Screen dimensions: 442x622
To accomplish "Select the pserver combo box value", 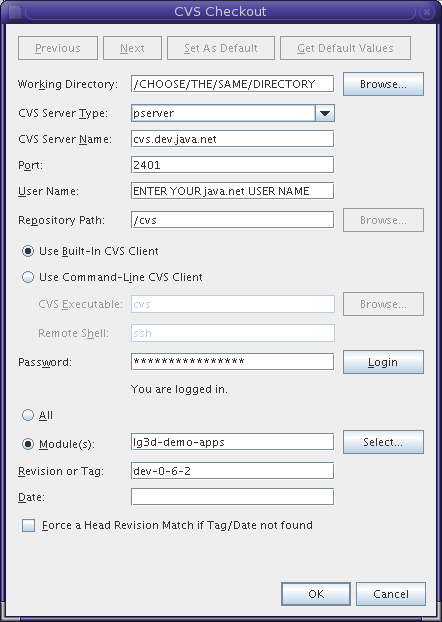I will [x=223, y=113].
